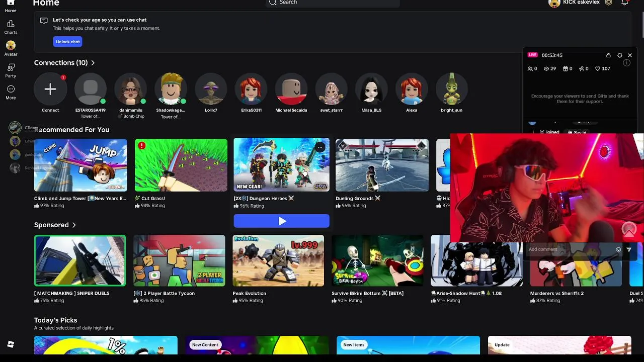Screen dimensions: 644x362
Task: Click the filter icon beside comment box
Action: pos(629,249)
